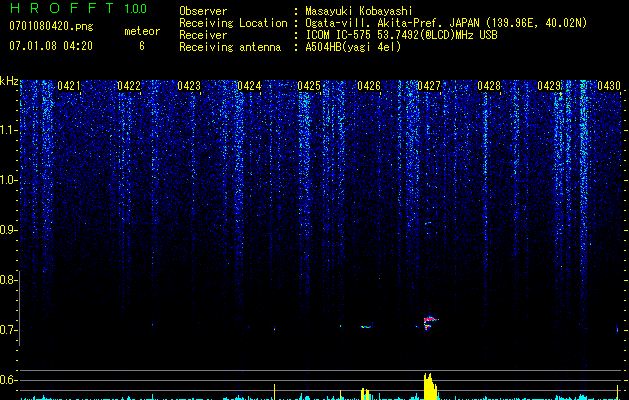Click the HROFFT 1.0.0 title text
This screenshot has width=629, height=400.
[x=78, y=8]
